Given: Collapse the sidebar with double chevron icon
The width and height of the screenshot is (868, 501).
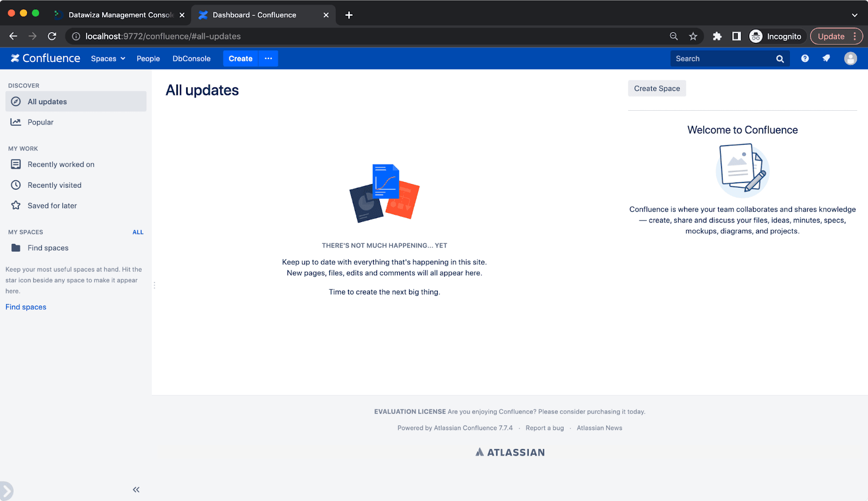Looking at the screenshot, I should 136,490.
